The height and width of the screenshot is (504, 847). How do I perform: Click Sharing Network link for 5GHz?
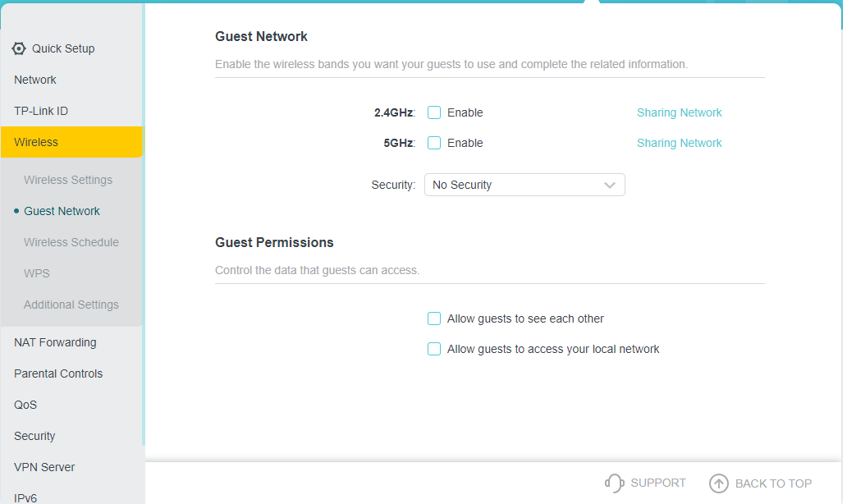[x=679, y=144]
